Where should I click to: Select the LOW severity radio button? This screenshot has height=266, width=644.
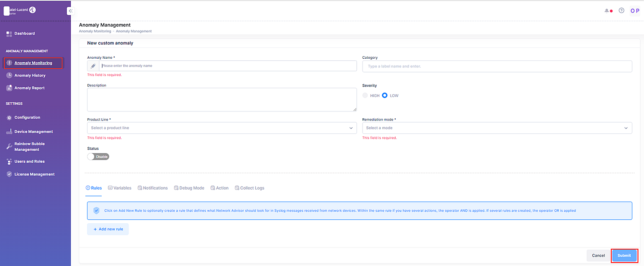click(385, 95)
